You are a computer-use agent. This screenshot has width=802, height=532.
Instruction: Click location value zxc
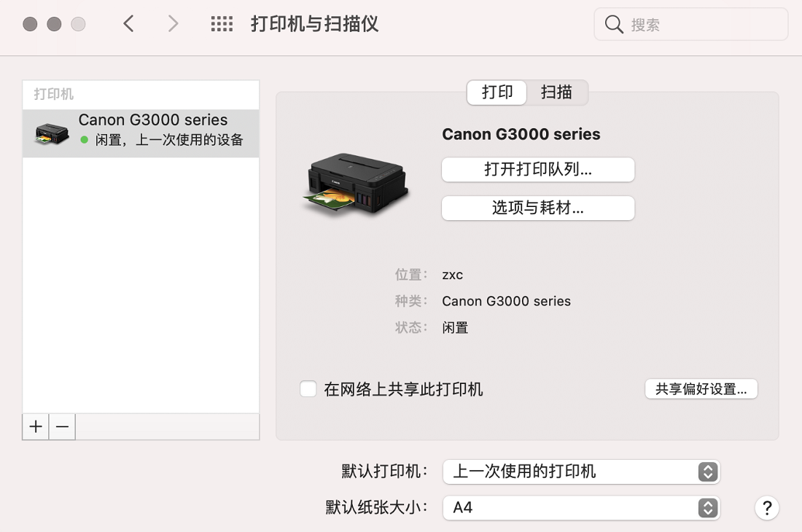click(453, 275)
